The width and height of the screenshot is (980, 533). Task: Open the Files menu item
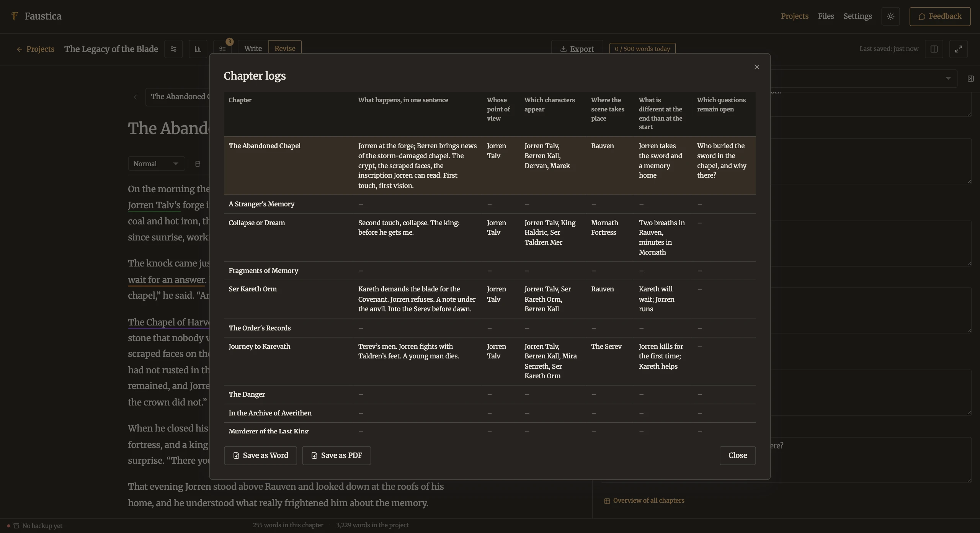pyautogui.click(x=826, y=16)
